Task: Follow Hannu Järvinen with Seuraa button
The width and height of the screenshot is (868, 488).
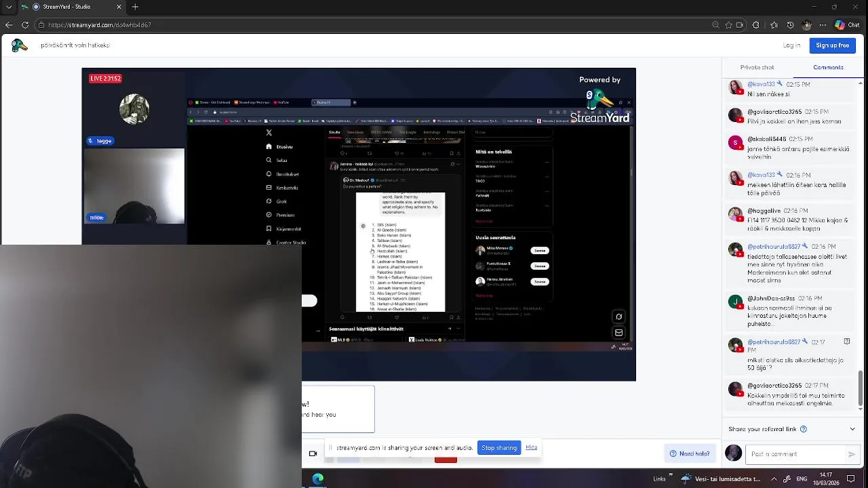Action: [x=540, y=281]
